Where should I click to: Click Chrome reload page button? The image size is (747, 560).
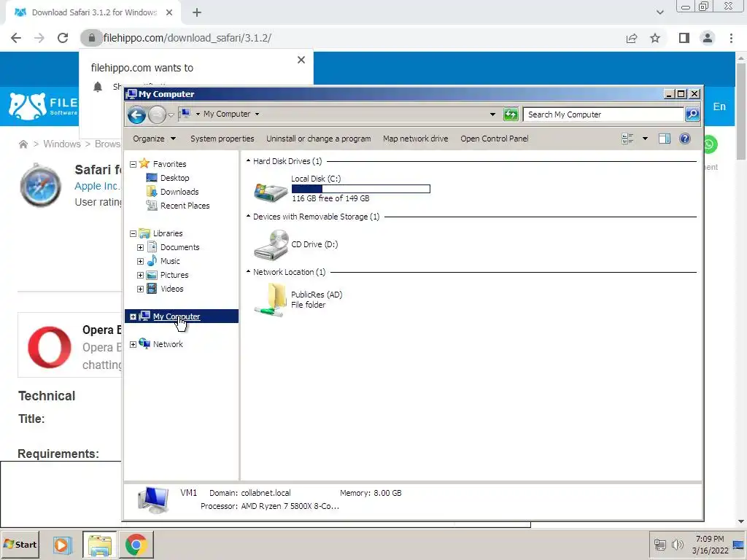[x=63, y=38]
